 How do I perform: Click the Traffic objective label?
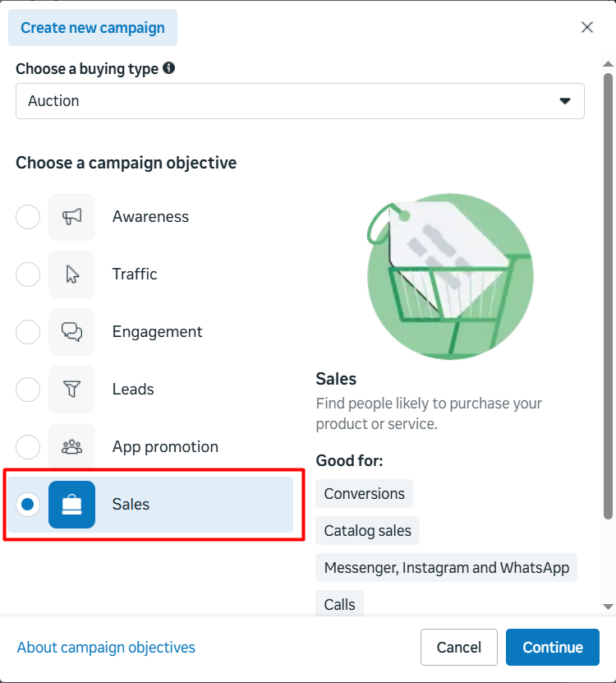coord(135,275)
